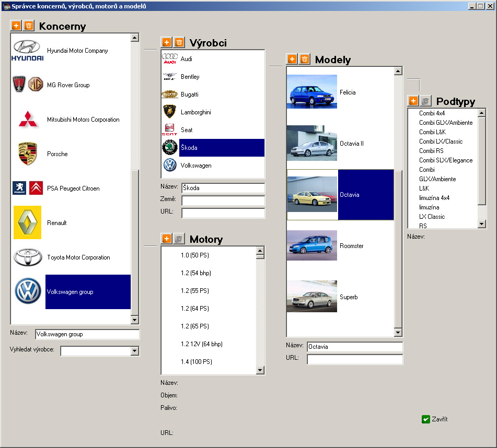
Task: Click the Mitsubishi three-diamond logo
Action: pyautogui.click(x=28, y=120)
